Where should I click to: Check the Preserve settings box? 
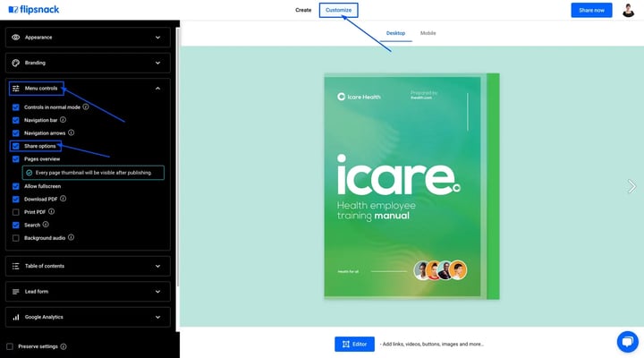[10, 346]
